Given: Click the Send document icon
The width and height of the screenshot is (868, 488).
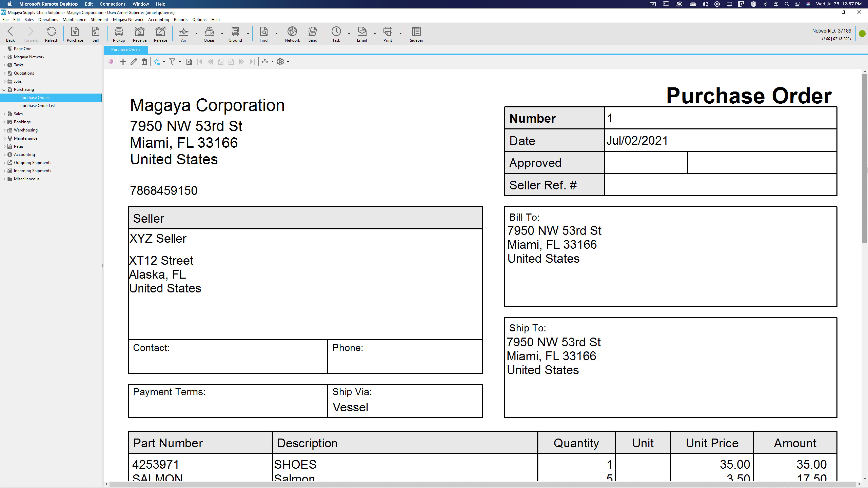Looking at the screenshot, I should pyautogui.click(x=312, y=34).
